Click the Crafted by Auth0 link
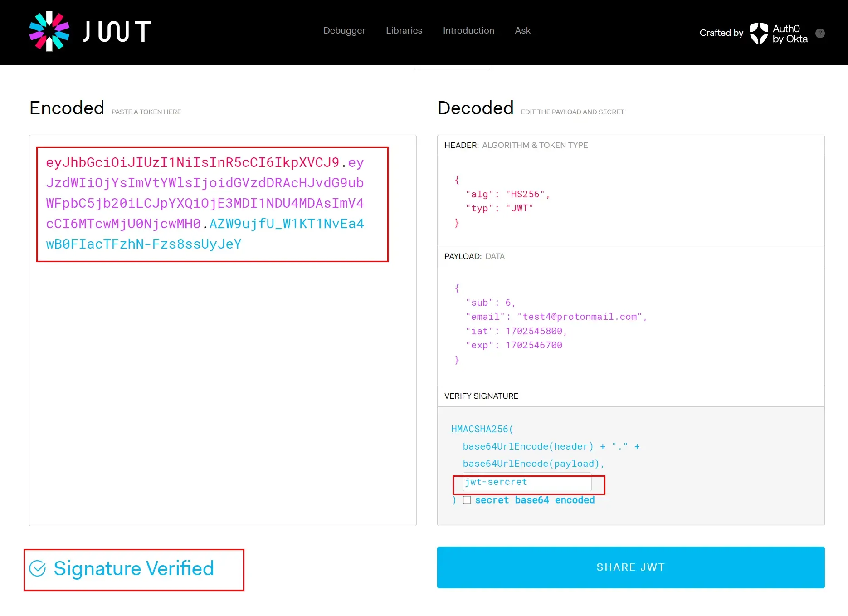The image size is (848, 616). [x=721, y=33]
